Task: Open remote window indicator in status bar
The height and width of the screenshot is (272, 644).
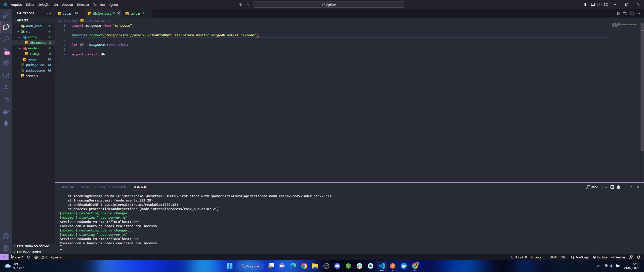Action: [4, 257]
